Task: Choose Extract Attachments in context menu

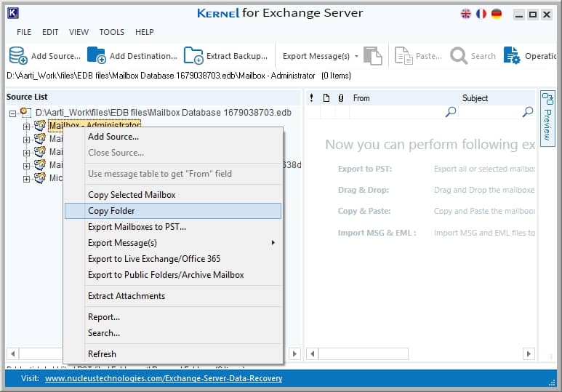Action: [x=173, y=296]
